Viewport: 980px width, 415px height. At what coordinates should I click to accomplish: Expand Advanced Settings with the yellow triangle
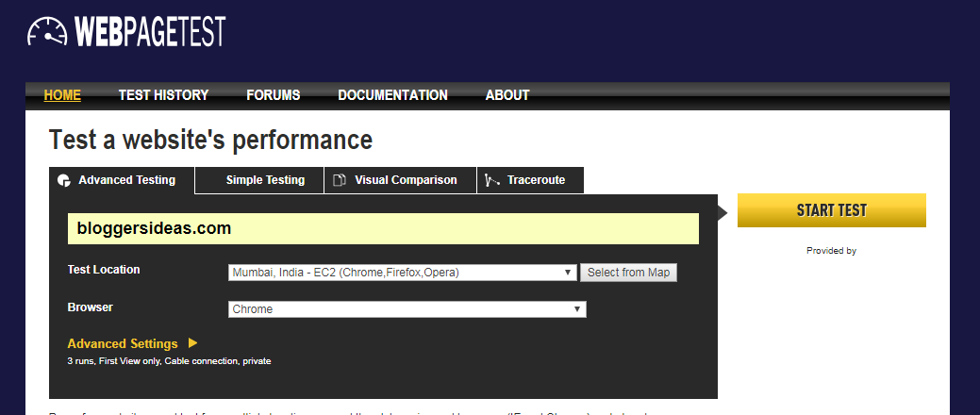(192, 343)
